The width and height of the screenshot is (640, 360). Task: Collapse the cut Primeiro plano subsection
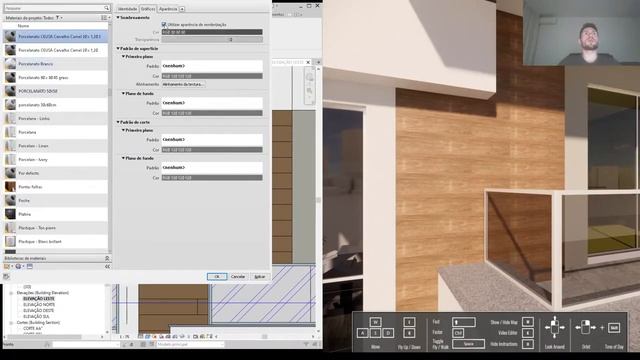coord(123,130)
